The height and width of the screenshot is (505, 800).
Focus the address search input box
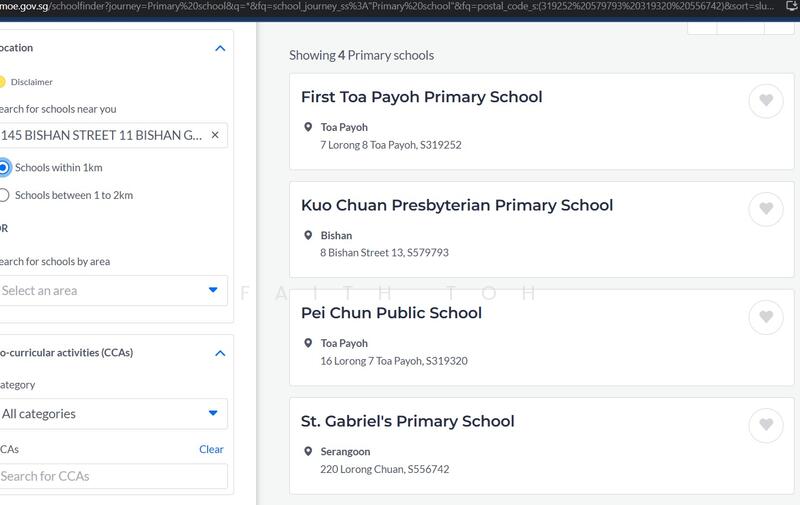[x=100, y=135]
